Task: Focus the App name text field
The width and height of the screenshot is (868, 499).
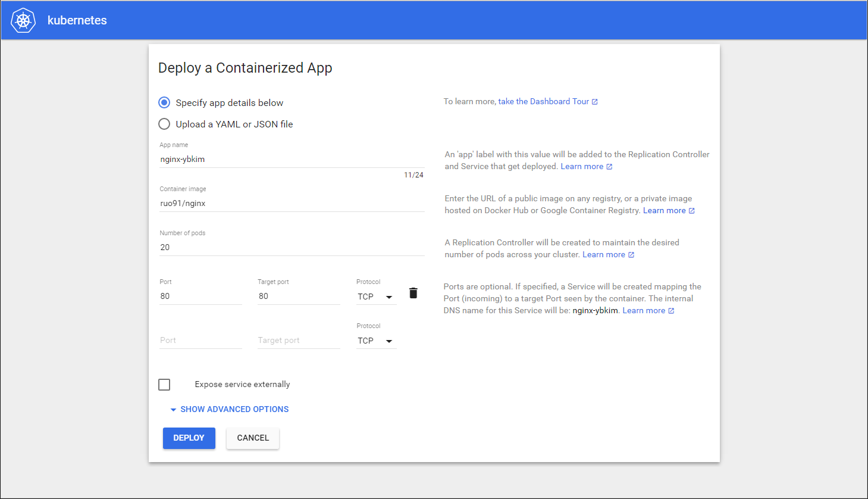Action: click(292, 160)
